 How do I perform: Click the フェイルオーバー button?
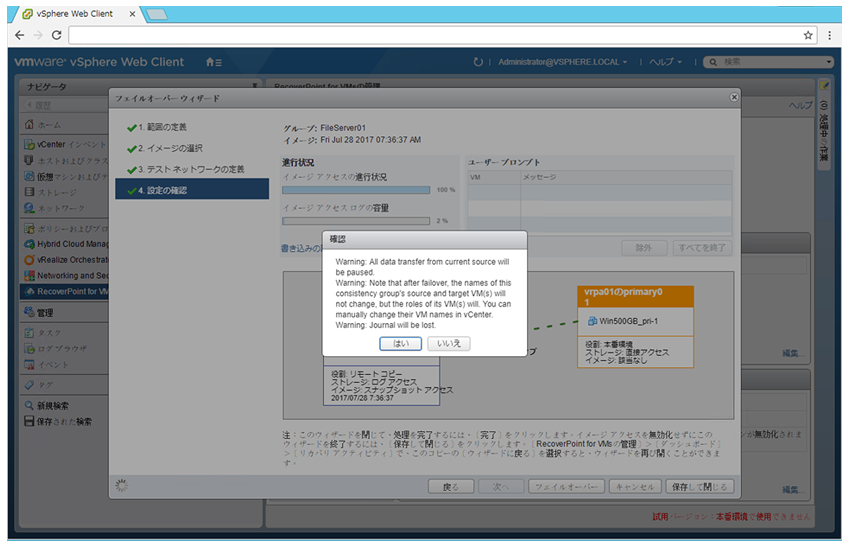[x=566, y=486]
